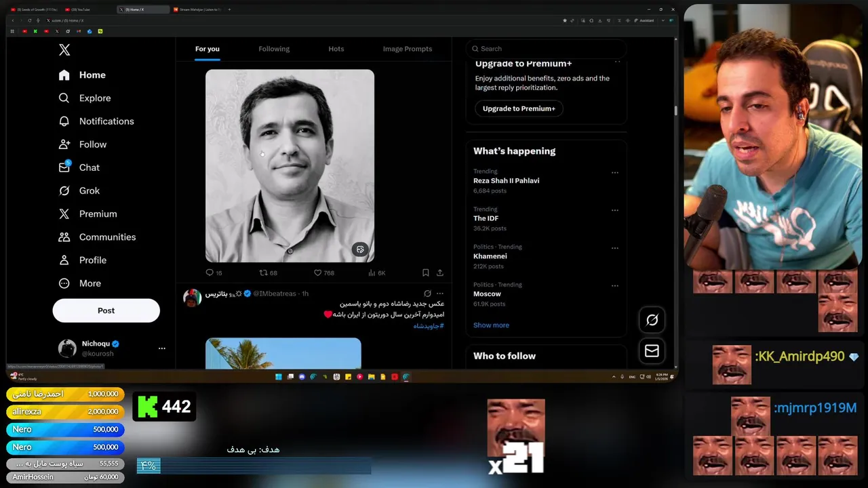Open Premium in the sidebar
Screen dimensions: 868x488
88,214
